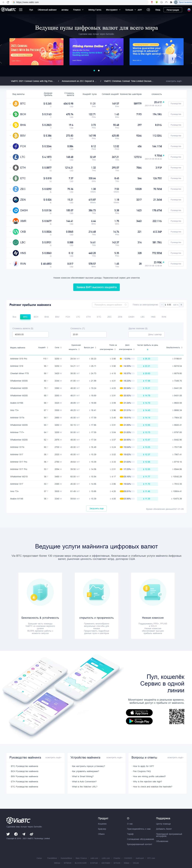Click the Стоимость валюта input field

click(31, 335)
